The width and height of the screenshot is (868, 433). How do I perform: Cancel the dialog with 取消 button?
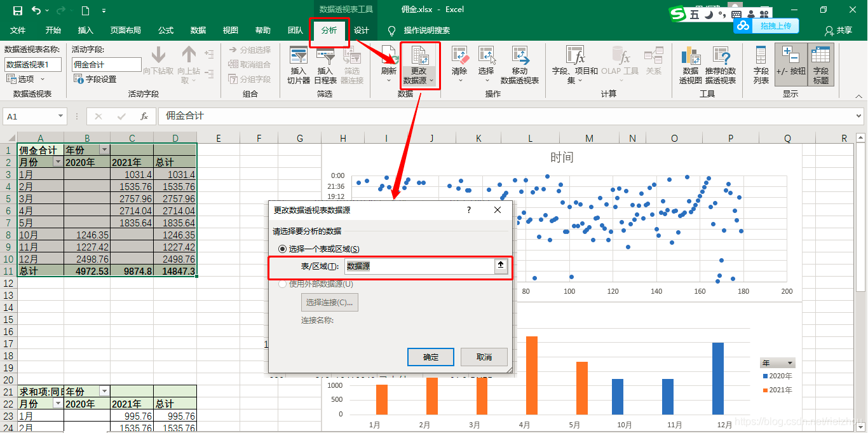tap(484, 357)
